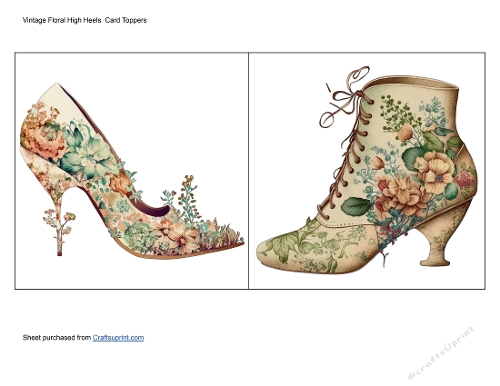Click the text 'Sheet purchased from'
500x386 pixels.
tap(57, 338)
